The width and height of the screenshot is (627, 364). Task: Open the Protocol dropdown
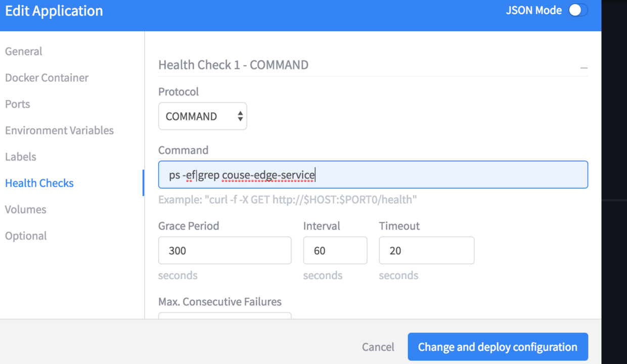[x=202, y=116]
